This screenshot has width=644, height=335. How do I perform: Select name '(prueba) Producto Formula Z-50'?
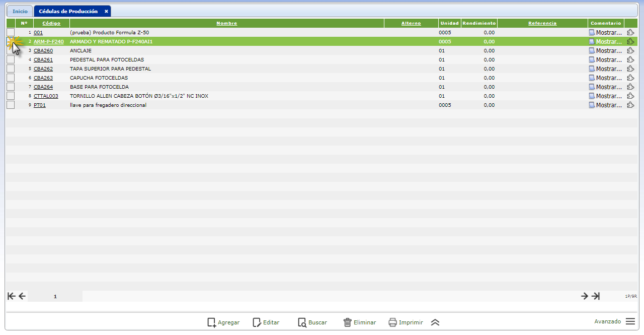109,32
